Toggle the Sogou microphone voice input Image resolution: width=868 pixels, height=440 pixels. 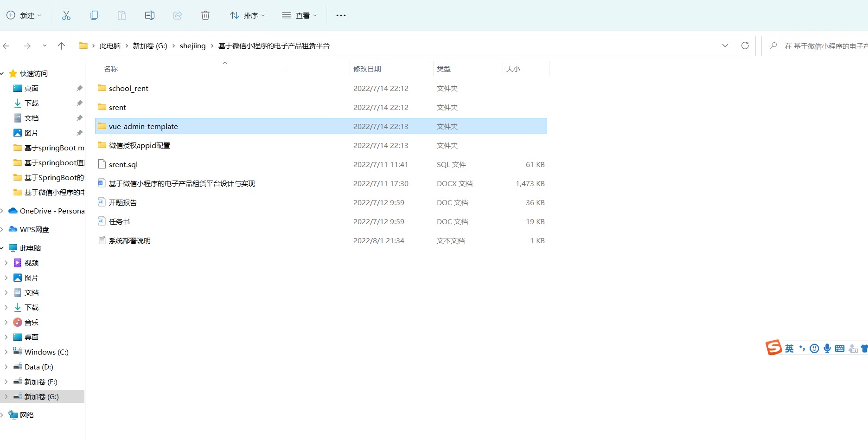827,349
